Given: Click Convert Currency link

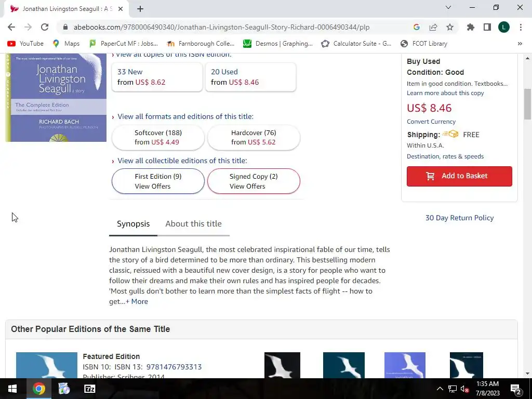Looking at the screenshot, I should point(431,122).
